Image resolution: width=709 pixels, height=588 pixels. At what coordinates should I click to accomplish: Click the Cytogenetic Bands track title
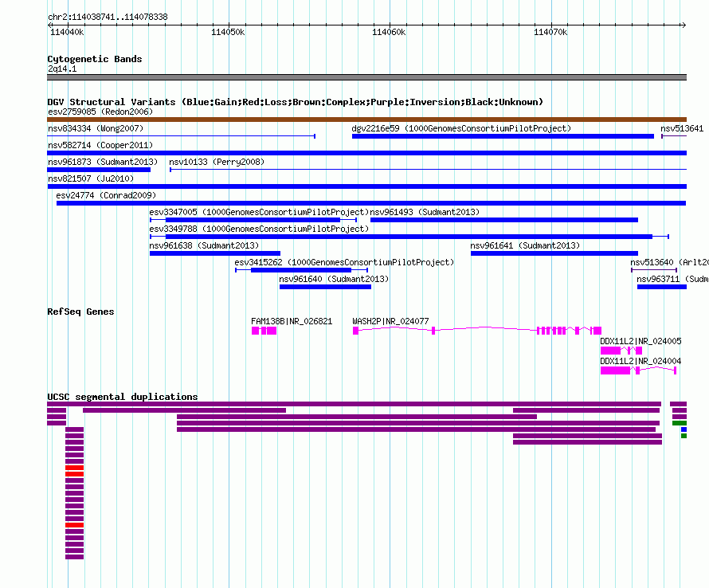(95, 59)
